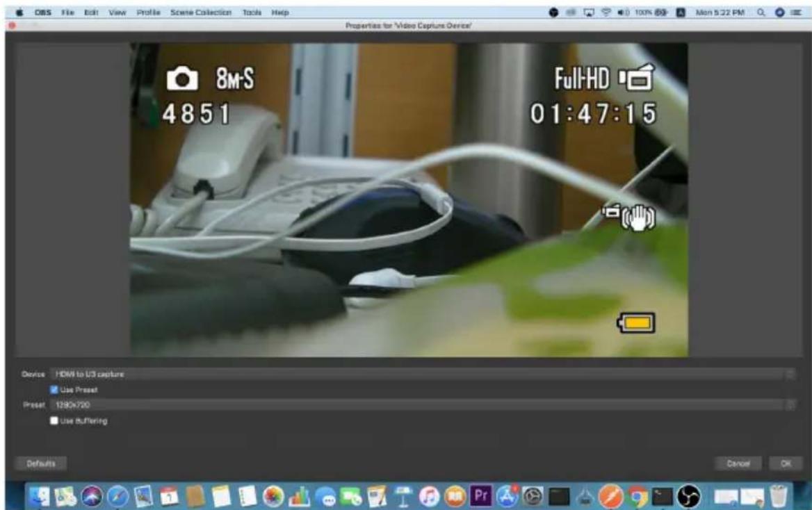Open Reminders from the Dock
The height and width of the screenshot is (510, 812).
pos(247,497)
